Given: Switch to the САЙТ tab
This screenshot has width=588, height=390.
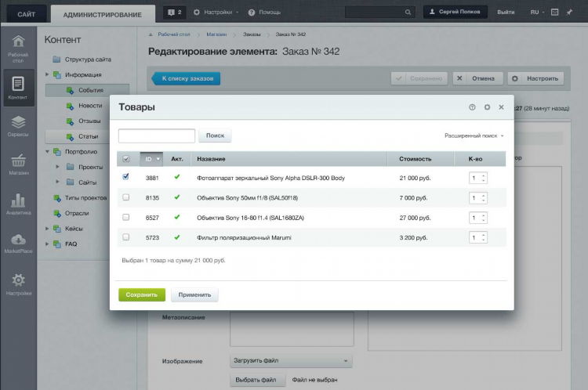Looking at the screenshot, I should click(x=26, y=14).
